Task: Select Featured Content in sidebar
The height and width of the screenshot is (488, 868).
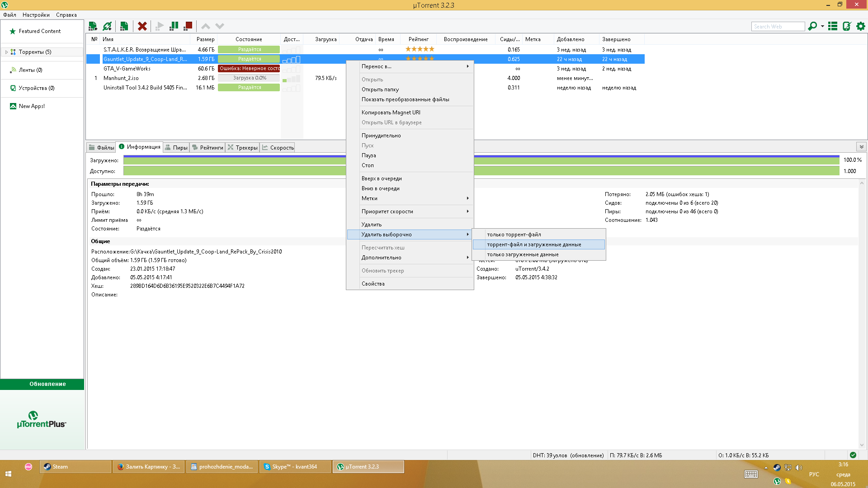Action: (40, 31)
